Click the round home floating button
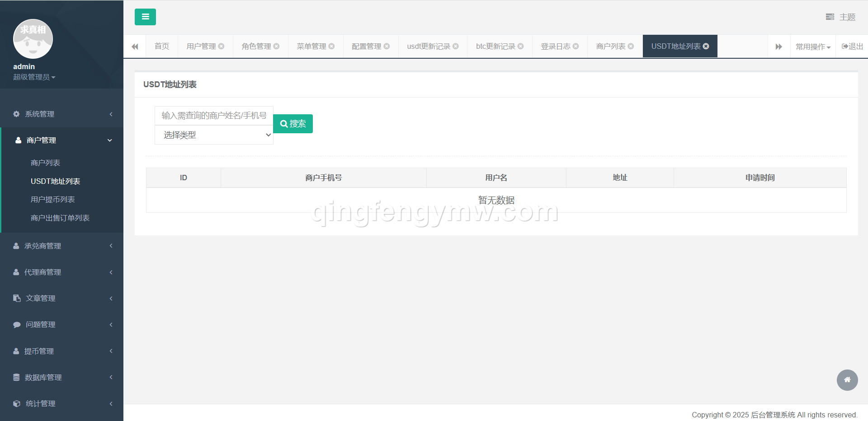 pyautogui.click(x=847, y=380)
